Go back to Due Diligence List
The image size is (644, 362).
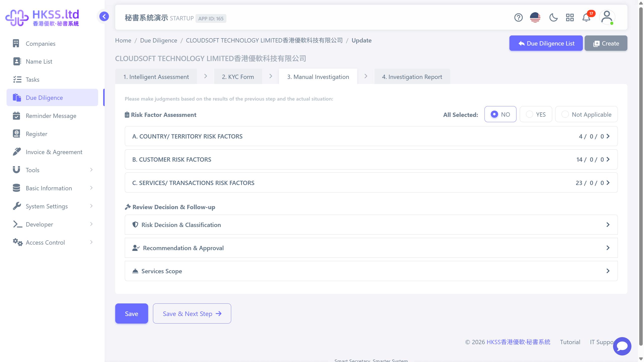pos(546,43)
